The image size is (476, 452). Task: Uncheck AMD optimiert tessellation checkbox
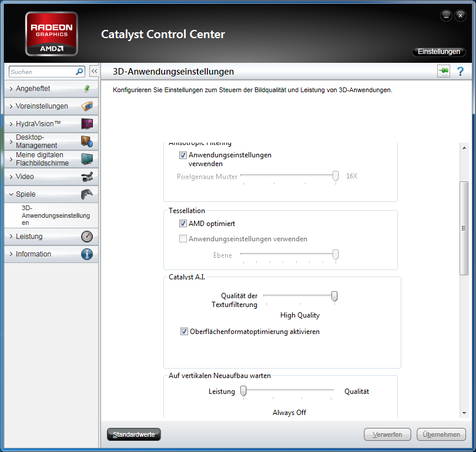183,224
